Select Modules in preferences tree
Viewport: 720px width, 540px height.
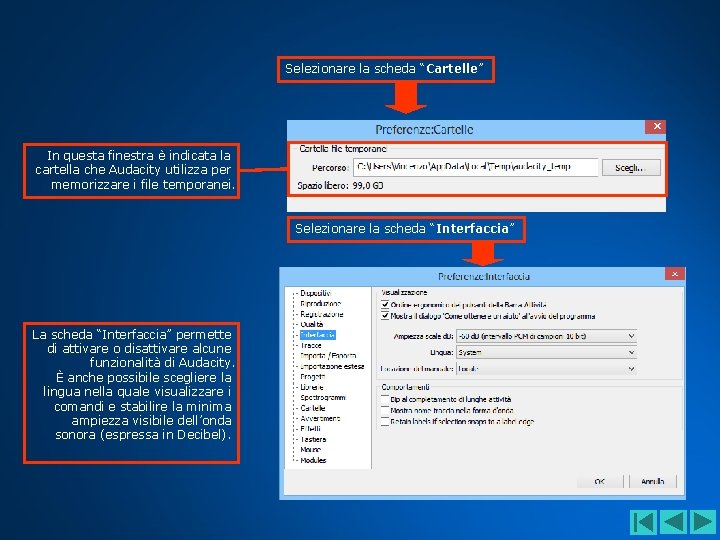click(x=313, y=460)
